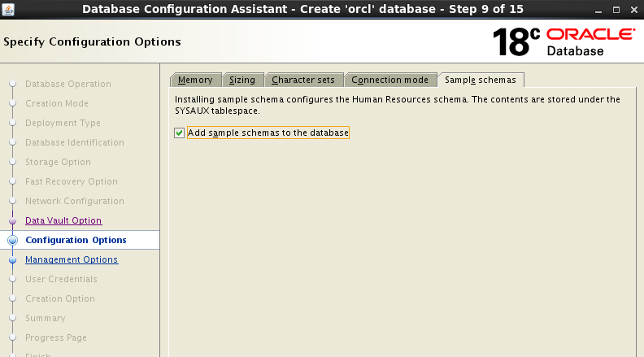
Task: Open the Character sets tab
Action: (303, 80)
